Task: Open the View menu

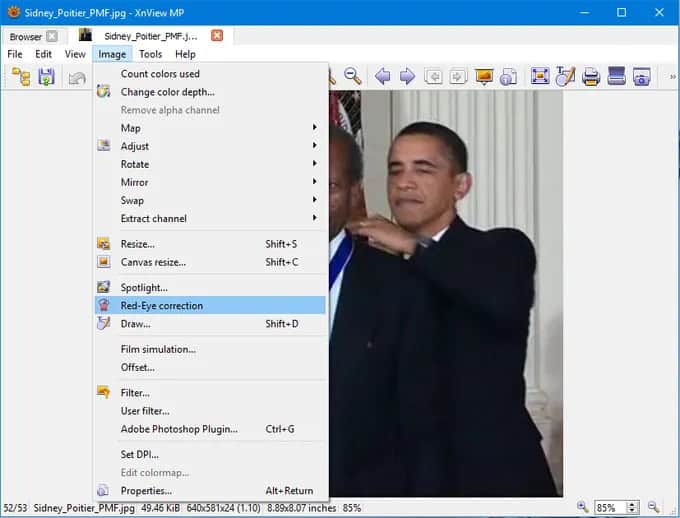Action: pos(75,54)
